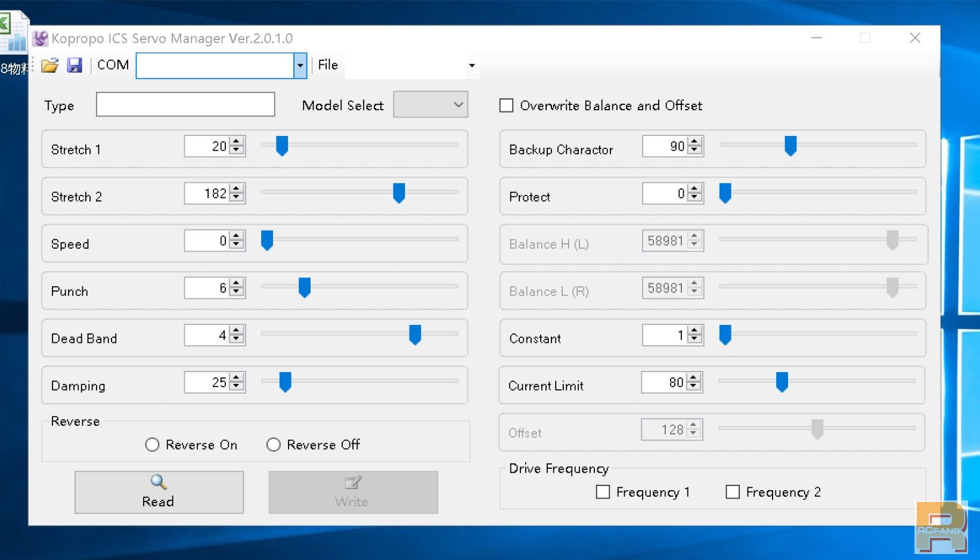
Task: Click the COM port text box
Action: 215,66
